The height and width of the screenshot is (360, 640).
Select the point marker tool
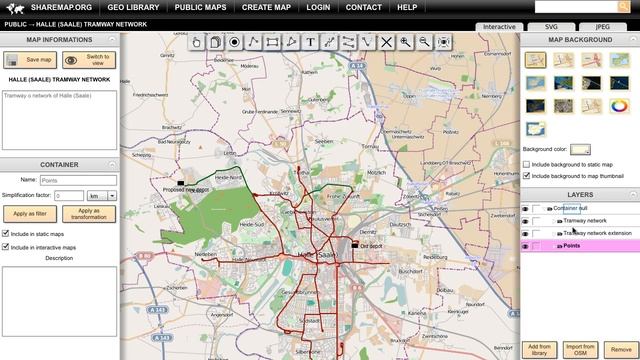click(234, 42)
